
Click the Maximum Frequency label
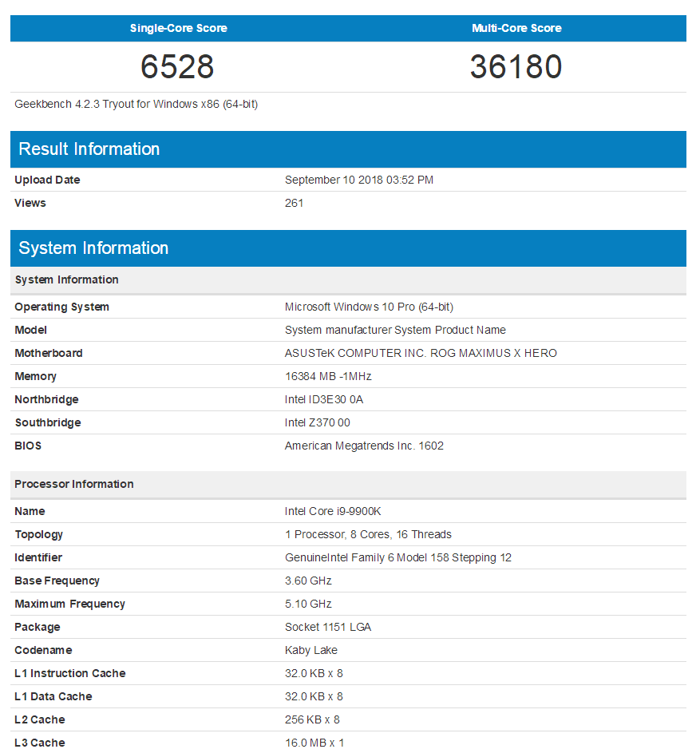point(69,604)
